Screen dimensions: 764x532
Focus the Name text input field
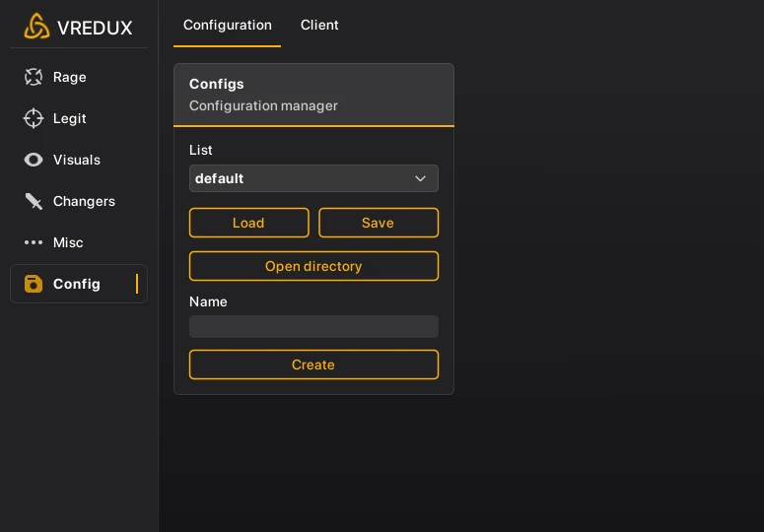pyautogui.click(x=313, y=327)
